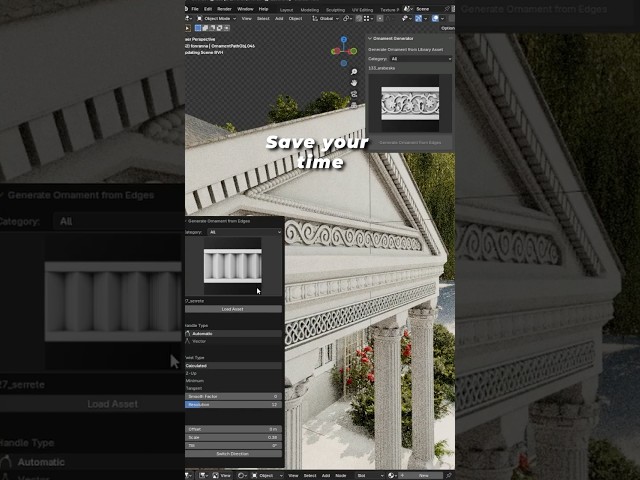Screen dimensions: 640x480
Task: Adjust the Smooth Factor slider
Action: (233, 397)
